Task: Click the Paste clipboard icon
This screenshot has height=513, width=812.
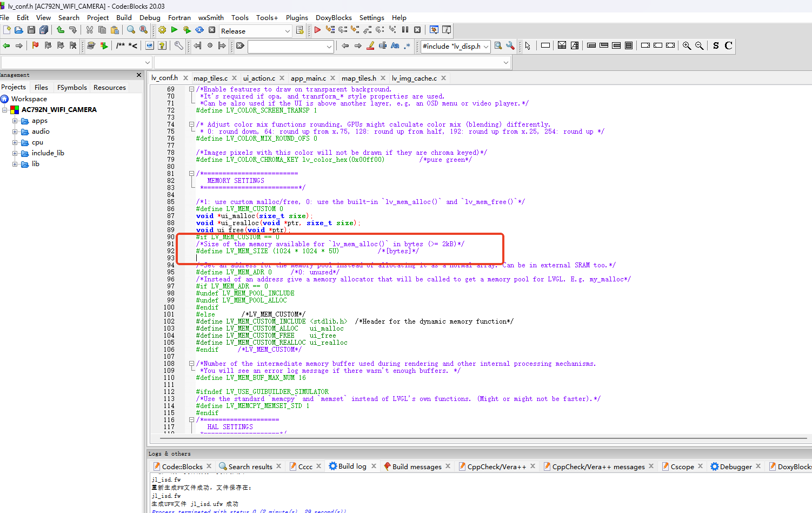Action: tap(115, 30)
